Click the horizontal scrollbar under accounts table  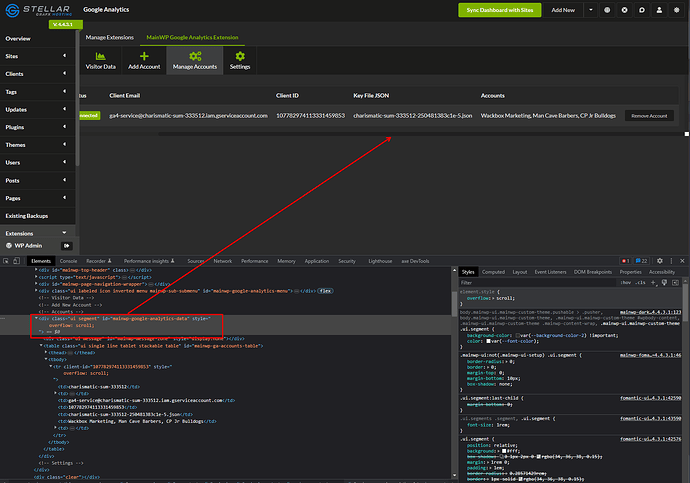420,134
